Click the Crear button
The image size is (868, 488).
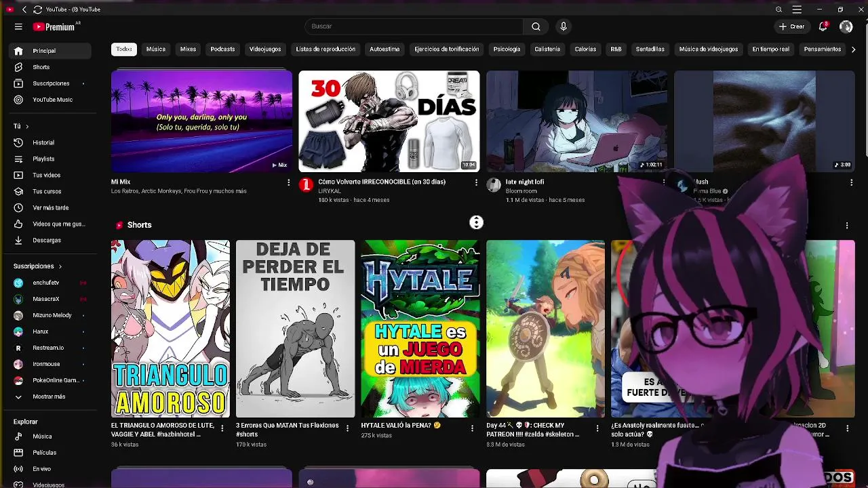pyautogui.click(x=791, y=26)
